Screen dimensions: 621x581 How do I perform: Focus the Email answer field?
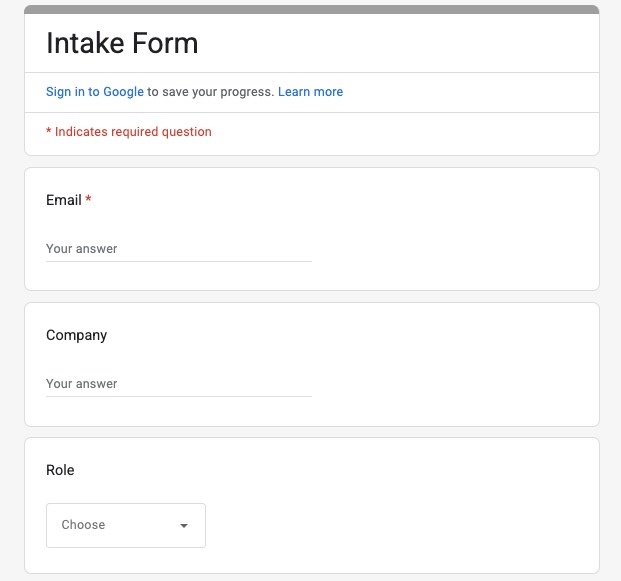pos(178,249)
